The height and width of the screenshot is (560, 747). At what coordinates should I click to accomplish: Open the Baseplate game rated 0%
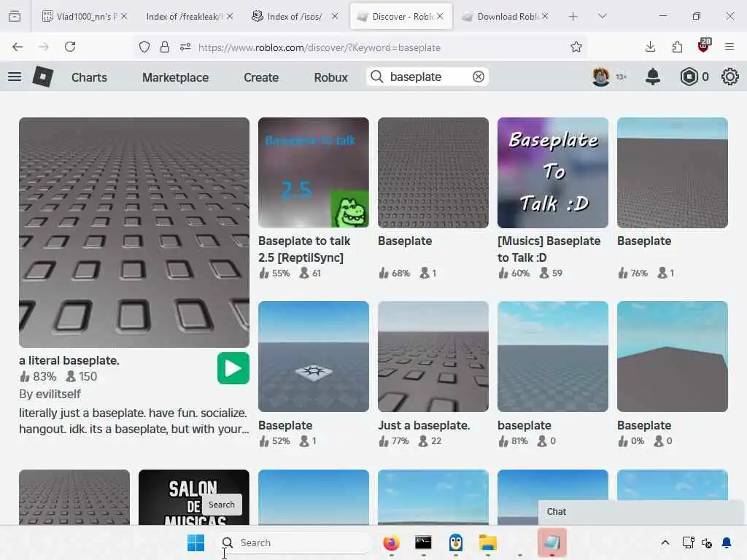[672, 356]
